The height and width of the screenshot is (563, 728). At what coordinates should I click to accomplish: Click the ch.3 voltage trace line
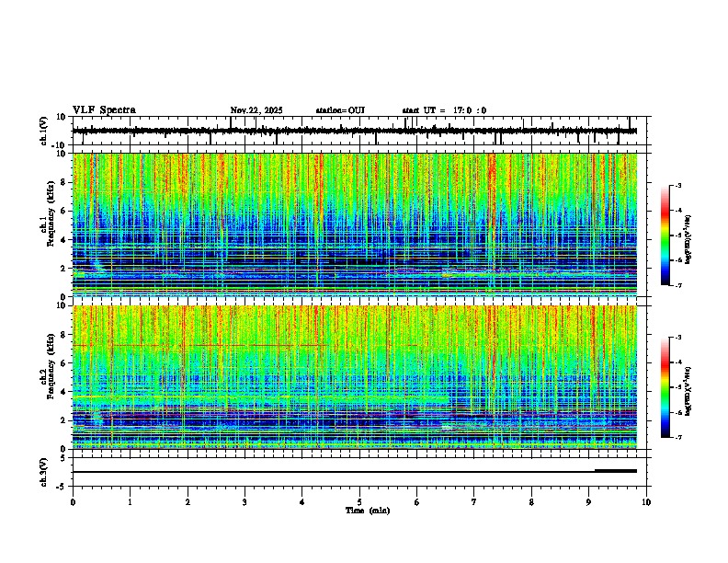355,472
